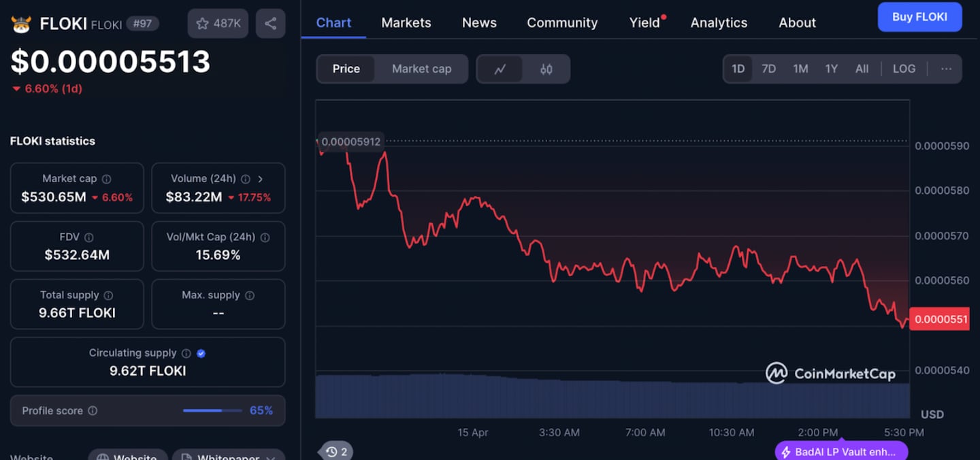Add FLOKI to watchlist via star button
Viewport: 980px width, 460px height.
tap(218, 23)
